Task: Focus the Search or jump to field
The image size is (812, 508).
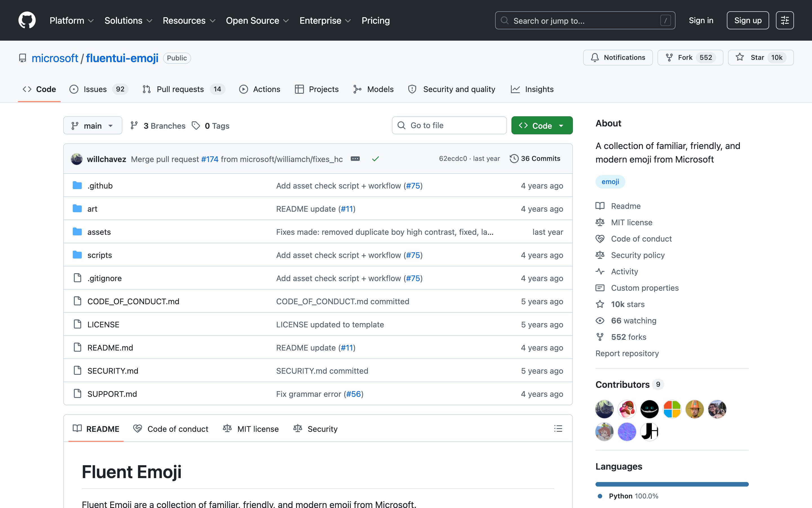Action: 585,21
